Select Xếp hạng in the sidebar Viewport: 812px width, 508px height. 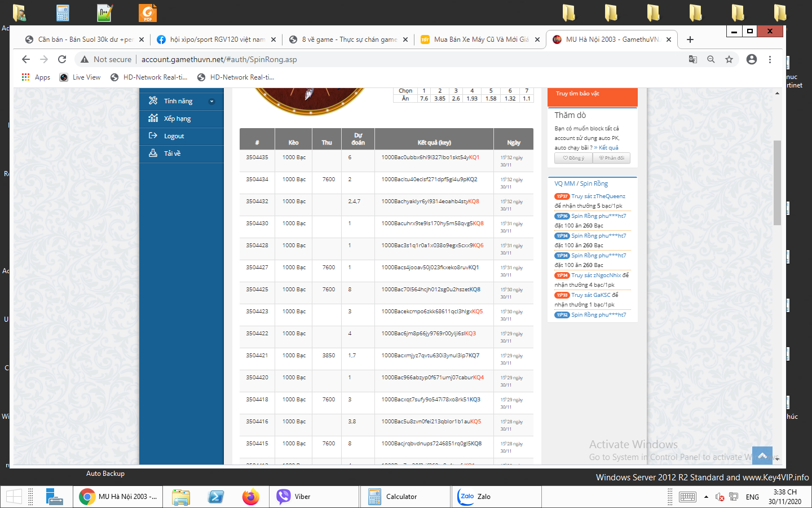(177, 119)
